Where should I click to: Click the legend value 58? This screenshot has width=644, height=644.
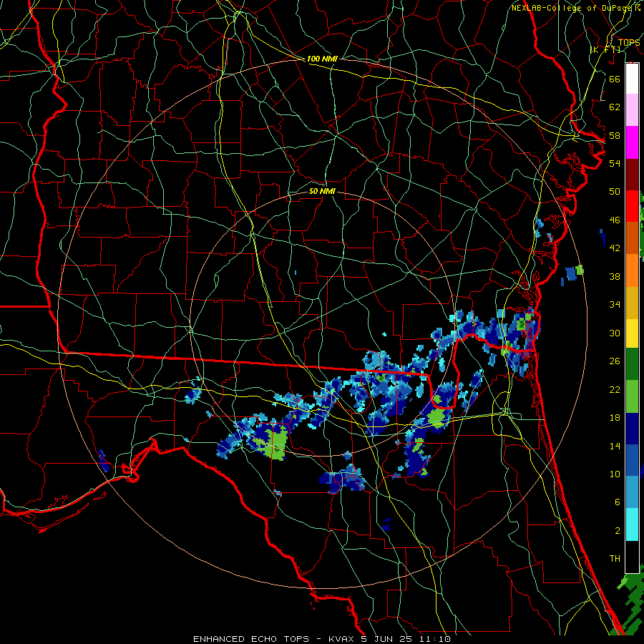(x=615, y=135)
